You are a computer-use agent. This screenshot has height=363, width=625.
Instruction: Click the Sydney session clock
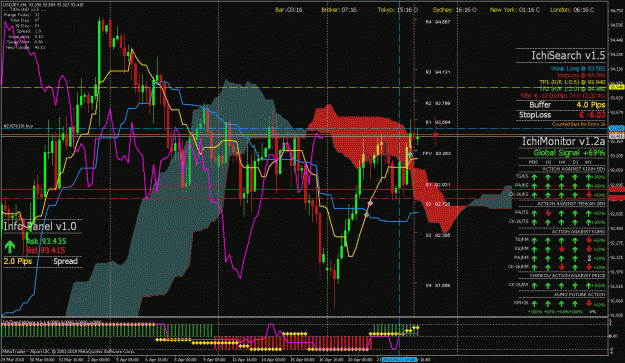(x=454, y=10)
